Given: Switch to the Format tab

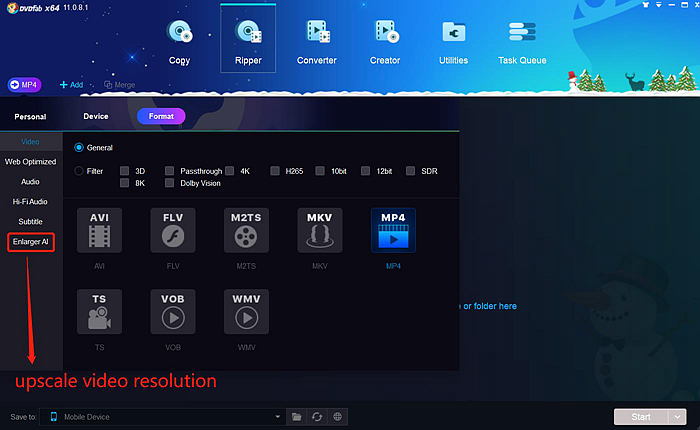Looking at the screenshot, I should pyautogui.click(x=161, y=116).
